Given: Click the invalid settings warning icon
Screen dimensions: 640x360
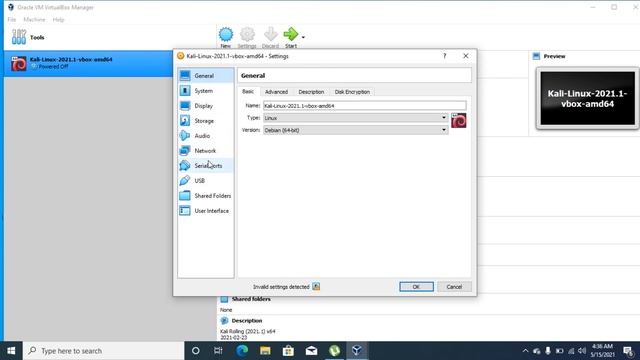Looking at the screenshot, I should pos(316,287).
